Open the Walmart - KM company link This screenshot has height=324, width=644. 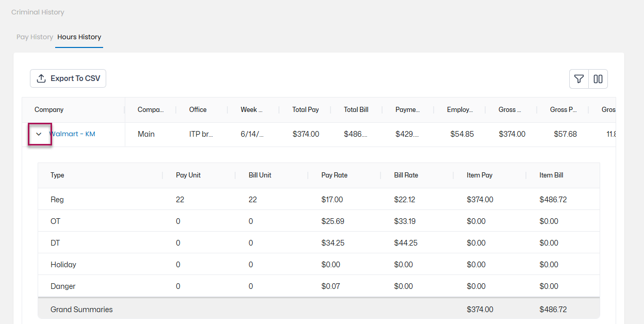[x=72, y=134]
